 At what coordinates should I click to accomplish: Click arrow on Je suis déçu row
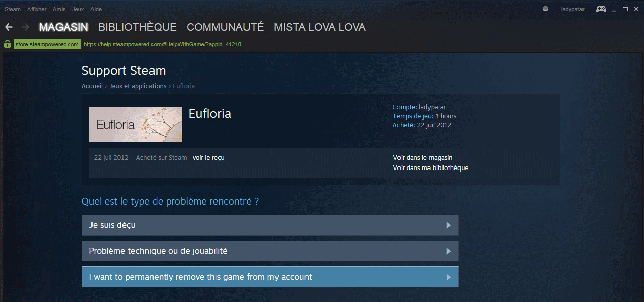(x=448, y=225)
